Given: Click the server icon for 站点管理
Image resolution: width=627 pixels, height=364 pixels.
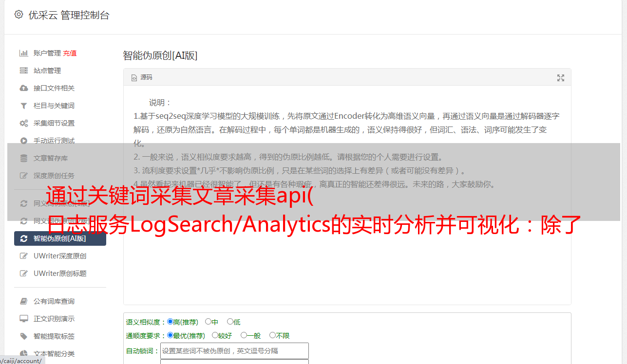Looking at the screenshot, I should 23,71.
